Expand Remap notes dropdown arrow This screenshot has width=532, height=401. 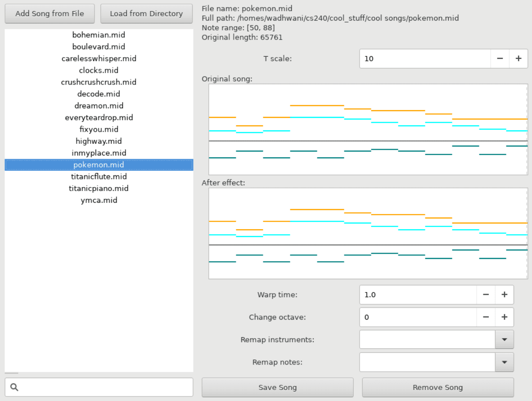[504, 362]
